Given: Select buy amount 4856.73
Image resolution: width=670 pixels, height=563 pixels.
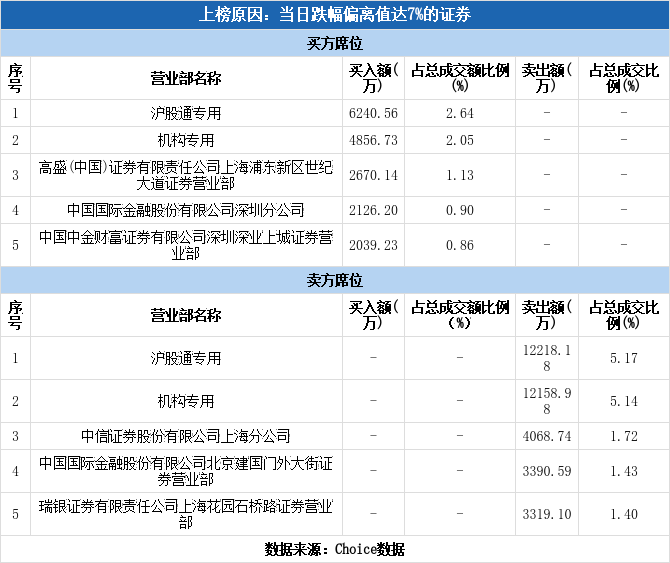Looking at the screenshot, I should pos(373,140).
